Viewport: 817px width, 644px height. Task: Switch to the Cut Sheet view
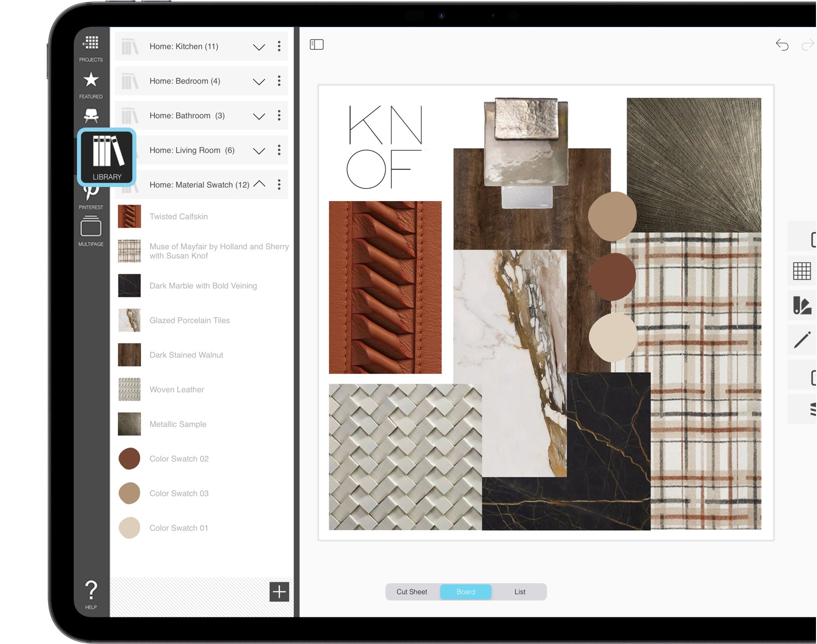(x=411, y=591)
